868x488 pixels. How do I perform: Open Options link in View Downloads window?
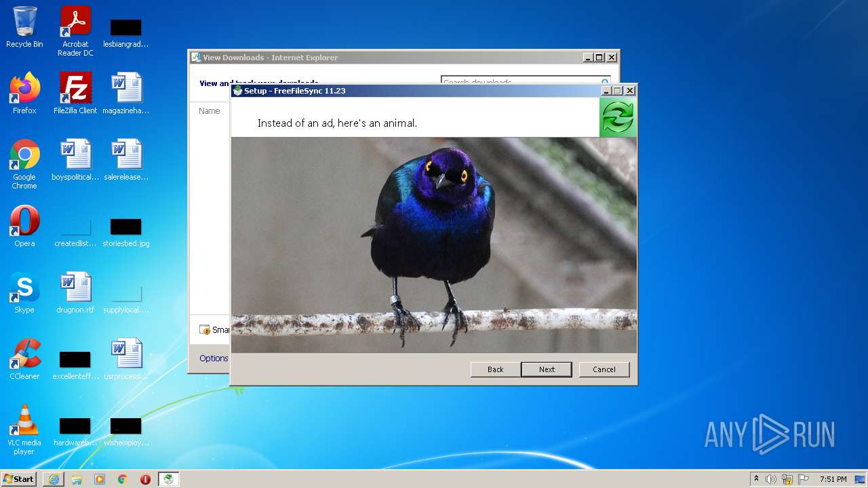(x=214, y=358)
